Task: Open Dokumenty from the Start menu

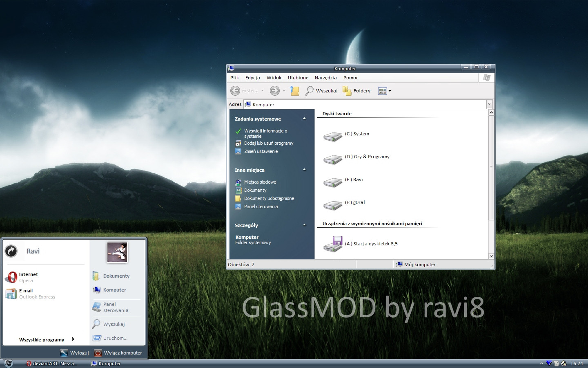Action: pos(111,276)
